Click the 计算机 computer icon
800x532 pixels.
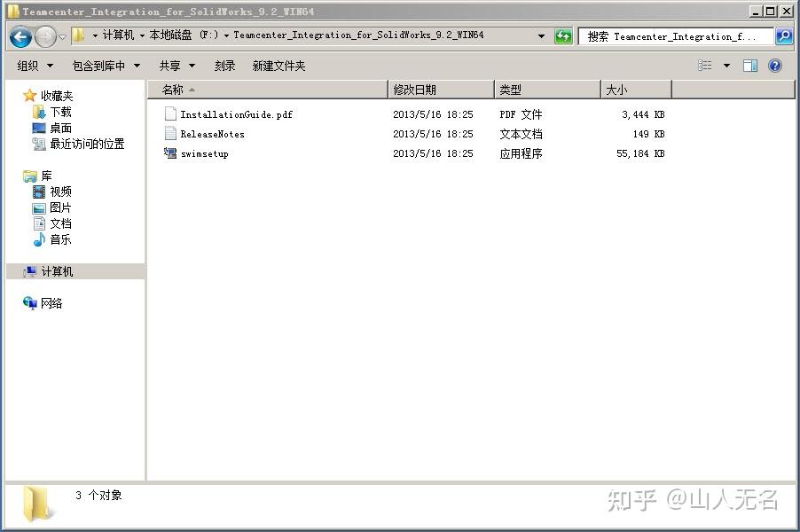(29, 271)
